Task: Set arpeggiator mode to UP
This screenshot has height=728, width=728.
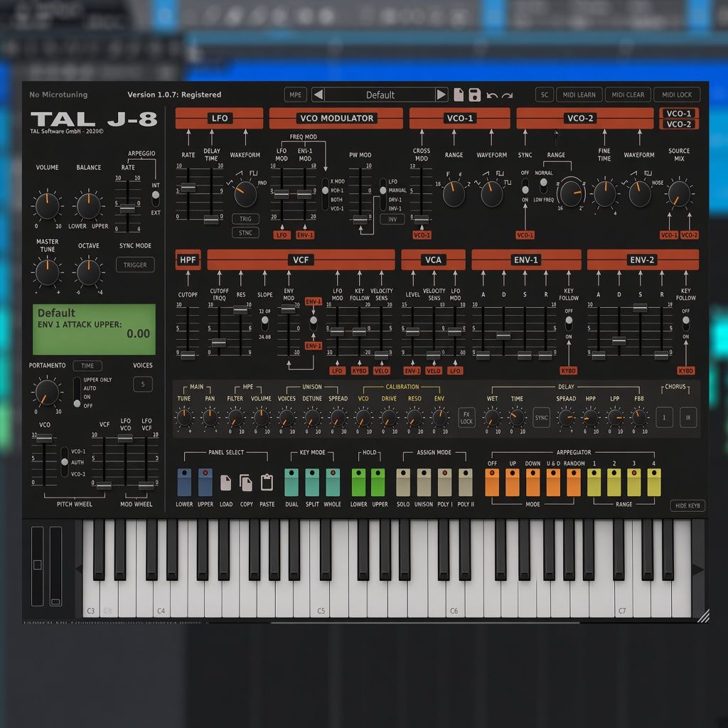Action: pyautogui.click(x=513, y=483)
